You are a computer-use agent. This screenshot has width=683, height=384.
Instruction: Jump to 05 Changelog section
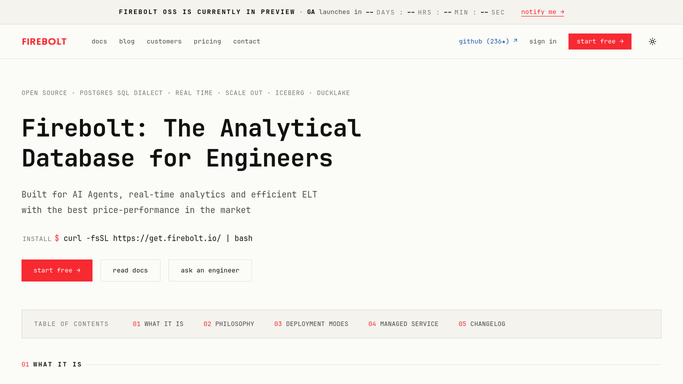click(x=482, y=324)
